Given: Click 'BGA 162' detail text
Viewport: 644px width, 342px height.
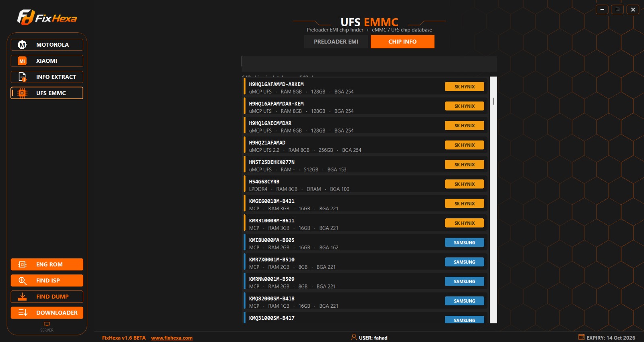Looking at the screenshot, I should pos(329,248).
